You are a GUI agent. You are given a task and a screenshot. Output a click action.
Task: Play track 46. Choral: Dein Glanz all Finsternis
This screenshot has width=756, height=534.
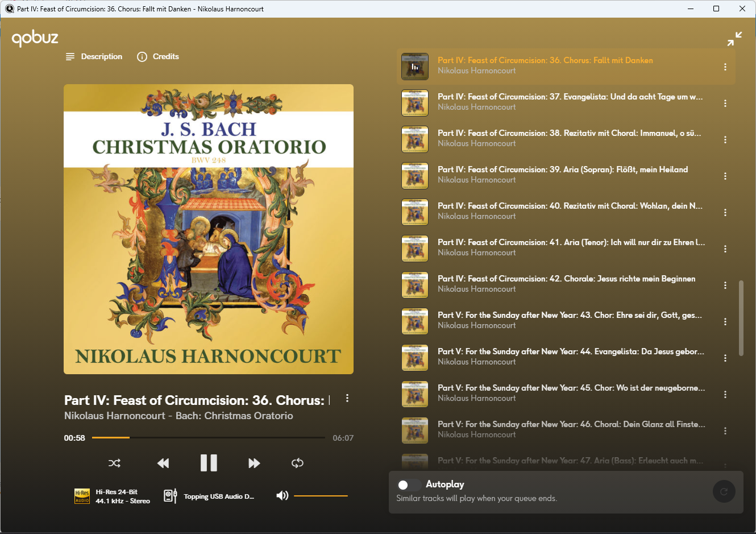[x=571, y=424]
